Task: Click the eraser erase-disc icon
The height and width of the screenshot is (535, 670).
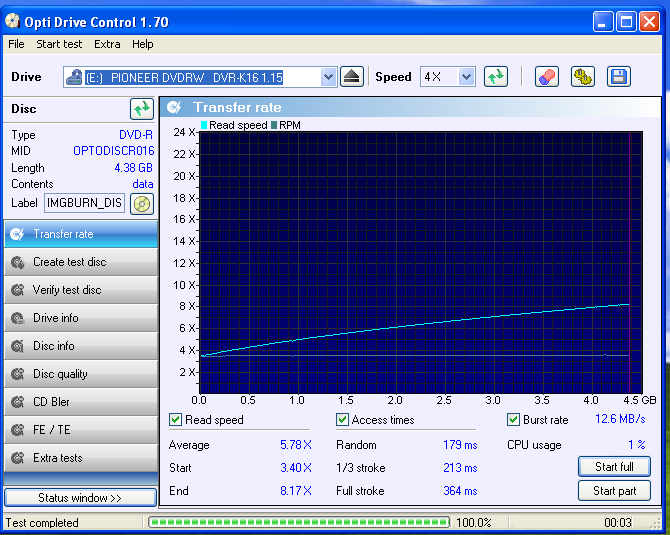Action: pos(547,77)
